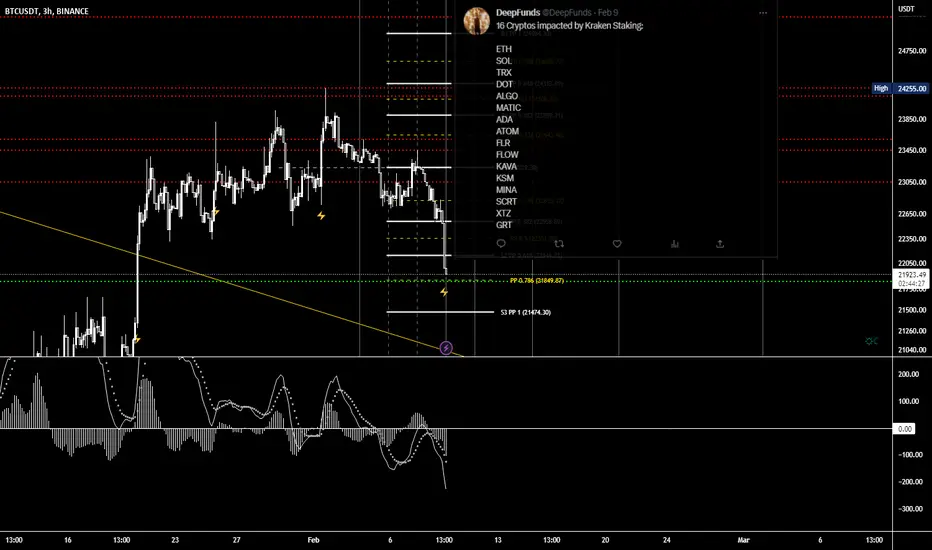The image size is (932, 550).
Task: Click GRT in the tweet list
Action: click(x=504, y=225)
